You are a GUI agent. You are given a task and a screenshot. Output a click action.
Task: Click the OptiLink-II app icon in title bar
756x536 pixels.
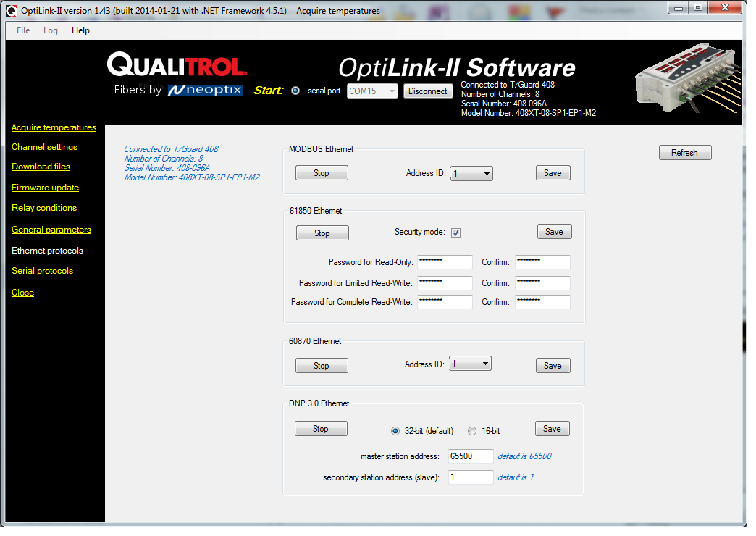coord(11,11)
